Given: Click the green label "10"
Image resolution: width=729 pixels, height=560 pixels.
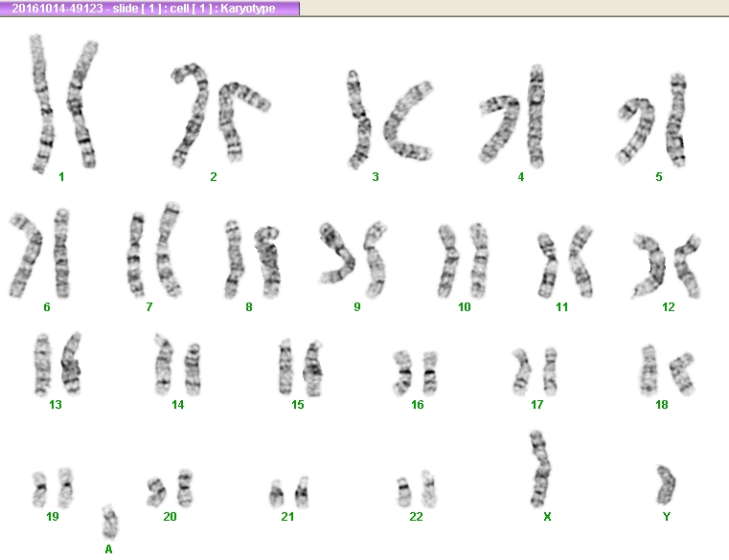Looking at the screenshot, I should click(465, 306).
